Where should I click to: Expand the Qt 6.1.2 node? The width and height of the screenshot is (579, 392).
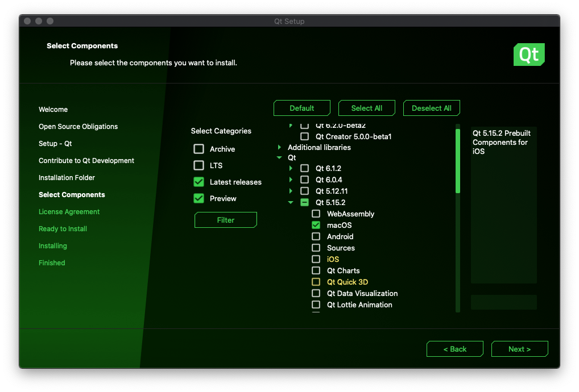click(291, 168)
